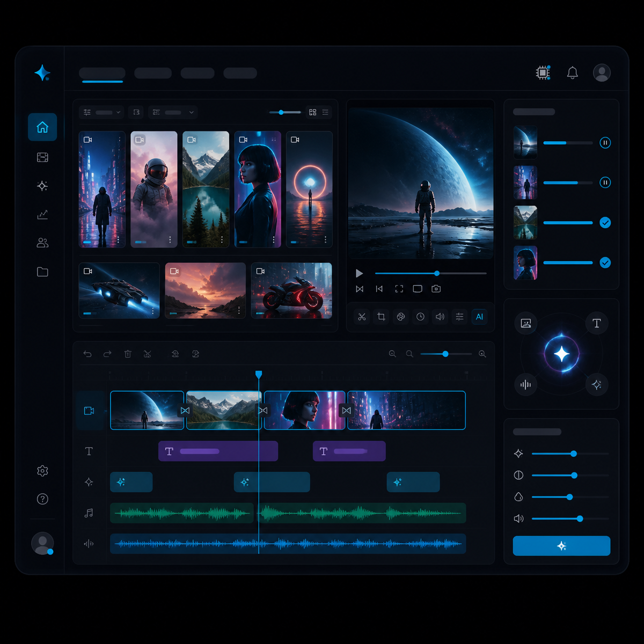Image resolution: width=644 pixels, height=644 pixels.
Task: Open three-dot menu on mountain lake thumbnail
Action: [222, 239]
